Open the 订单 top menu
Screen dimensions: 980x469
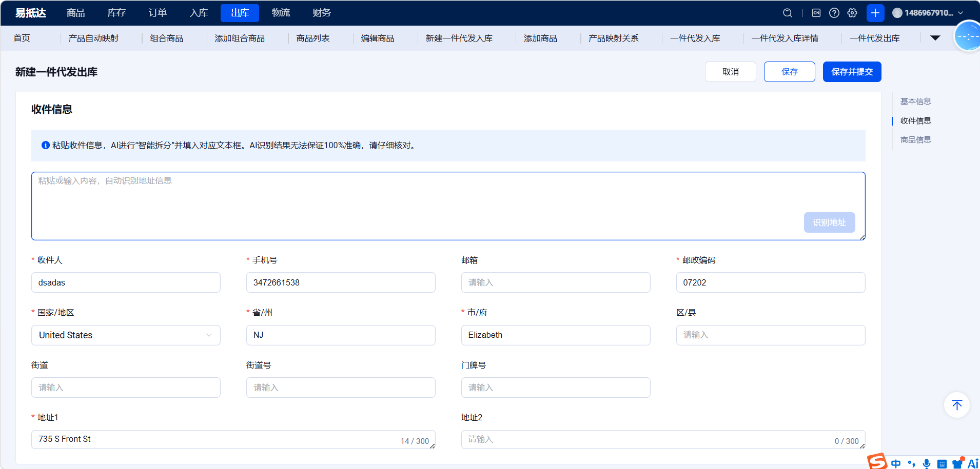tap(158, 13)
